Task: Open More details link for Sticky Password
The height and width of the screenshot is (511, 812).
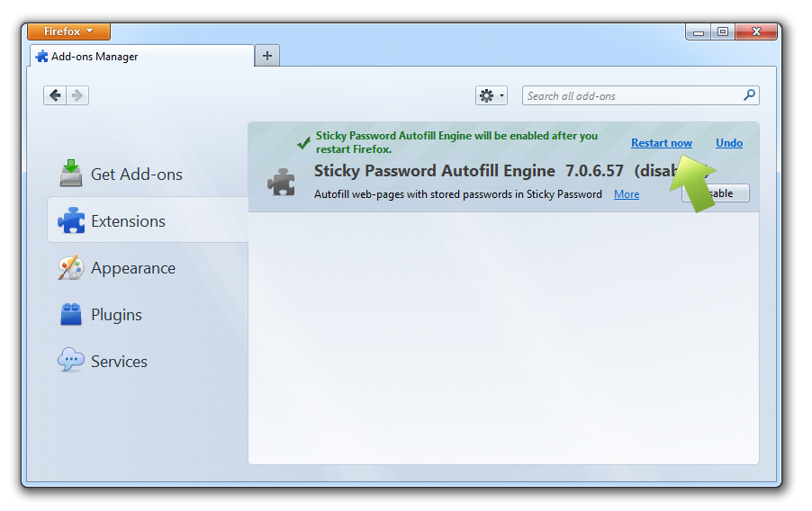Action: click(x=626, y=194)
